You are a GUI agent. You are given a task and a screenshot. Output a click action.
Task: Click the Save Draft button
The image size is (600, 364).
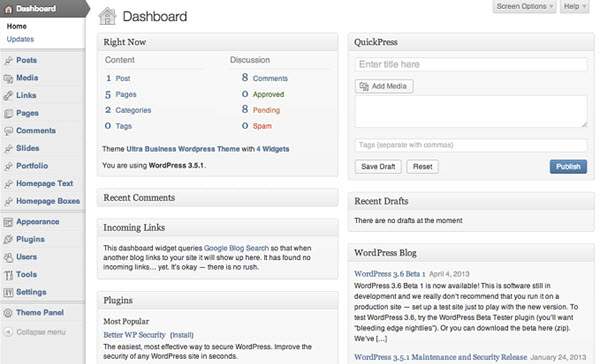(378, 166)
